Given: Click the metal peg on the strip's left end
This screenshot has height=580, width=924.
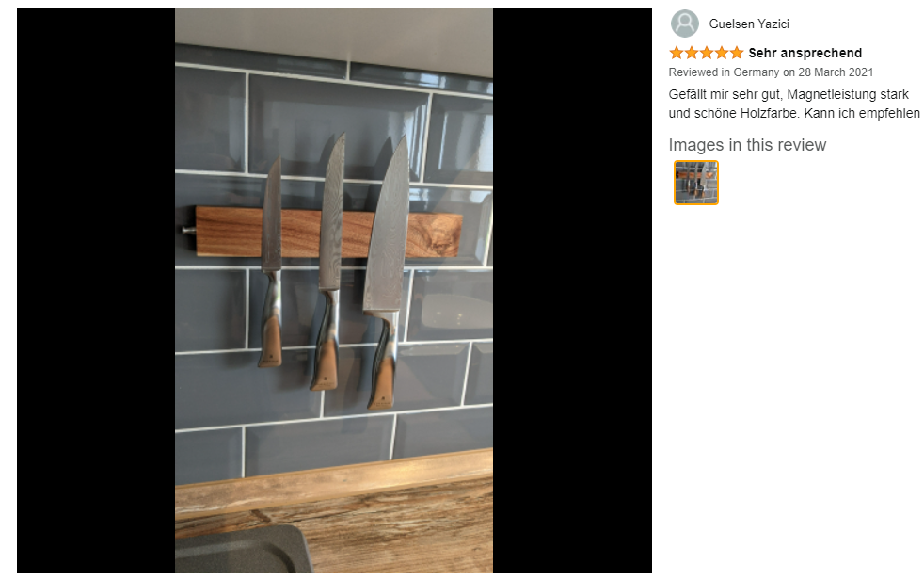Looking at the screenshot, I should (188, 230).
